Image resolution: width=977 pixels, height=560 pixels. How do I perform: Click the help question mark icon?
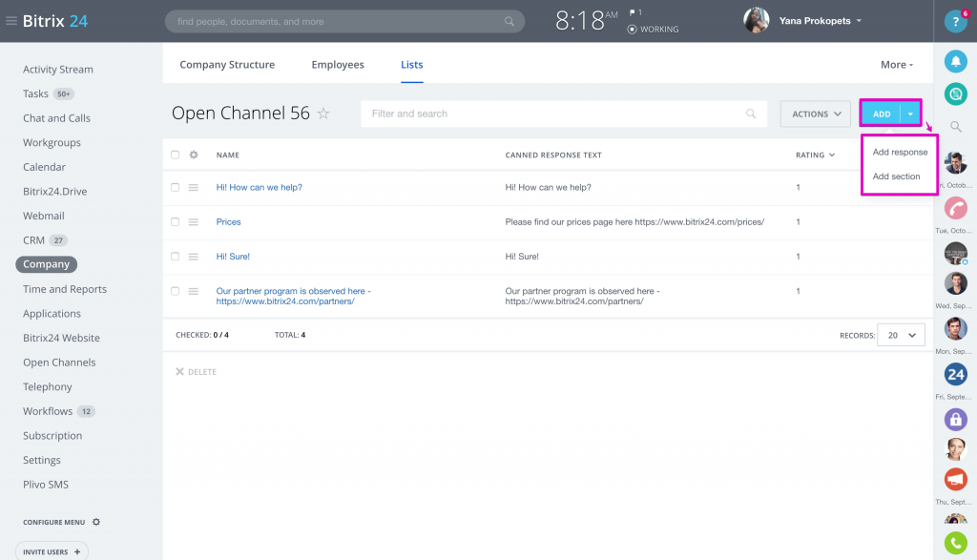tap(955, 21)
